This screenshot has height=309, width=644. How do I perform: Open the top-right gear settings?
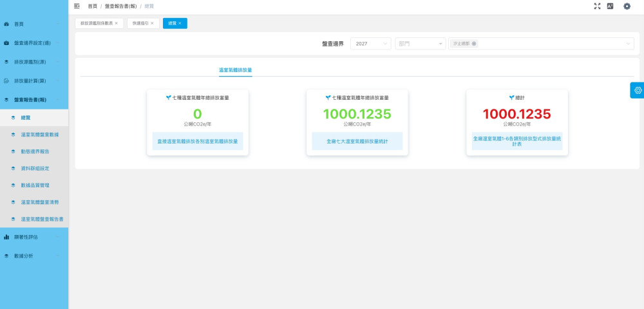pos(627,6)
